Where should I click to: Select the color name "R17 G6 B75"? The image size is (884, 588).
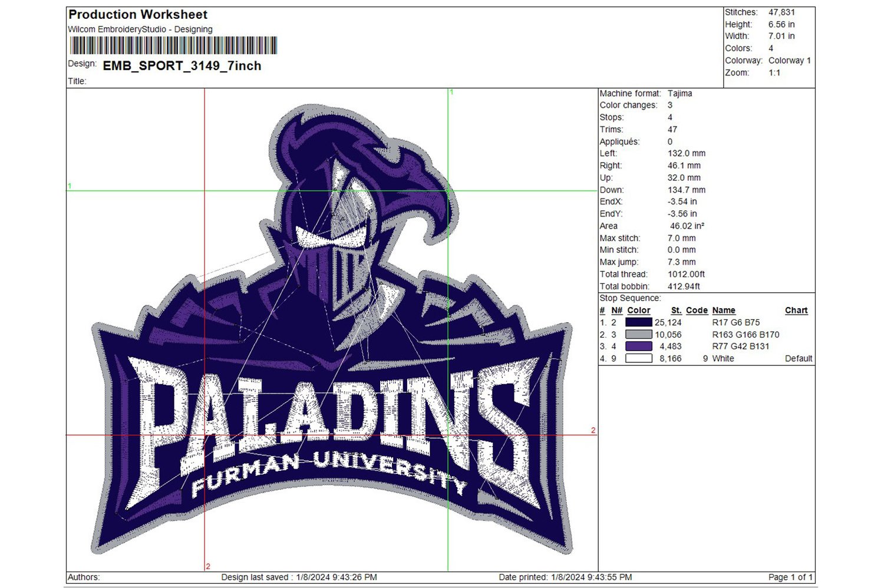click(736, 323)
